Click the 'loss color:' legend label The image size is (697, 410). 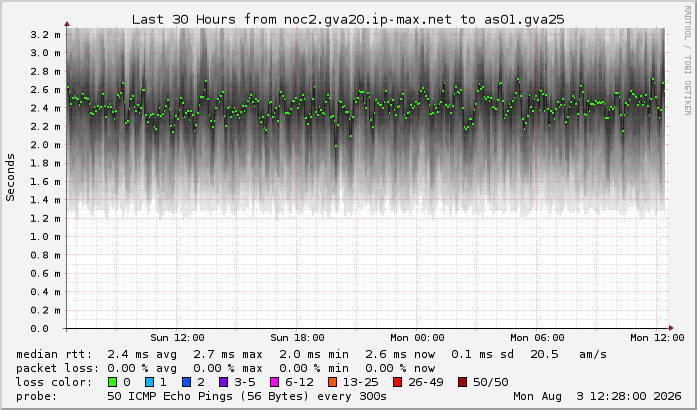click(x=54, y=382)
